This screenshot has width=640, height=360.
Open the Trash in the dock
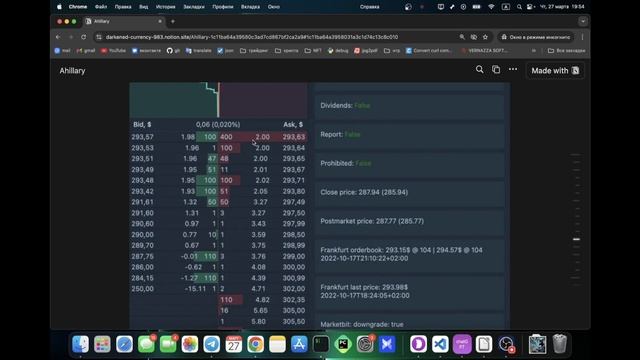(x=560, y=344)
